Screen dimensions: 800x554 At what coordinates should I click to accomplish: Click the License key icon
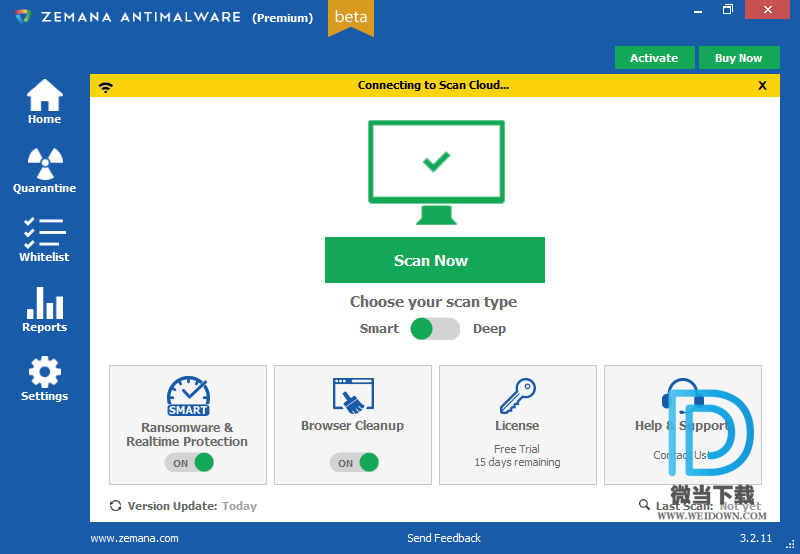click(x=517, y=395)
